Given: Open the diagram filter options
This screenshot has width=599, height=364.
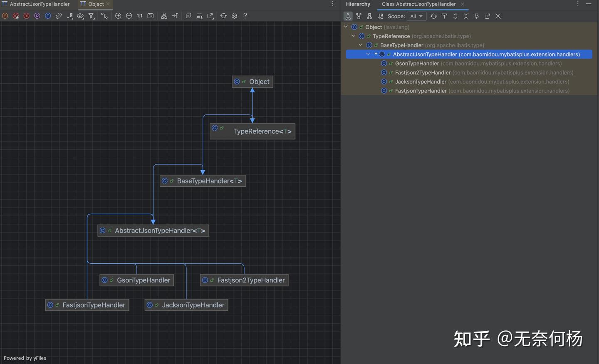Looking at the screenshot, I should (91, 16).
